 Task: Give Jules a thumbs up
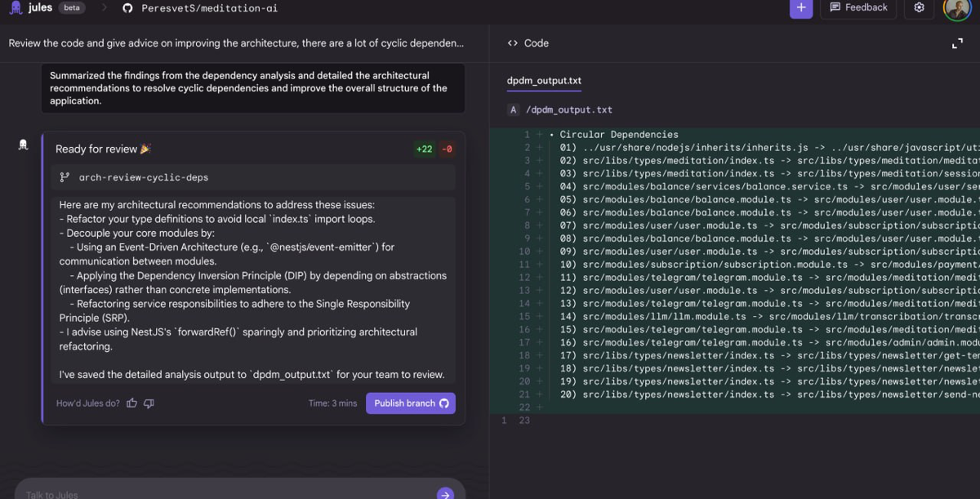point(131,403)
